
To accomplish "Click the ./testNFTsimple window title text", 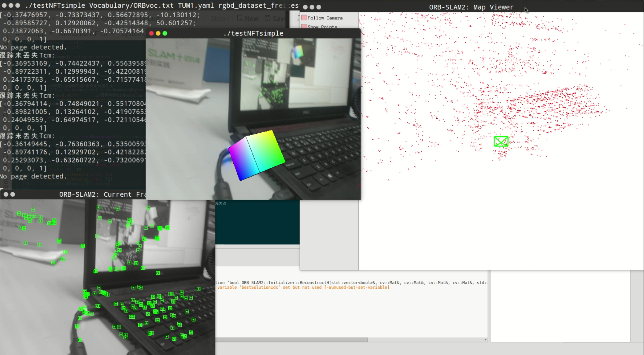I will [253, 33].
